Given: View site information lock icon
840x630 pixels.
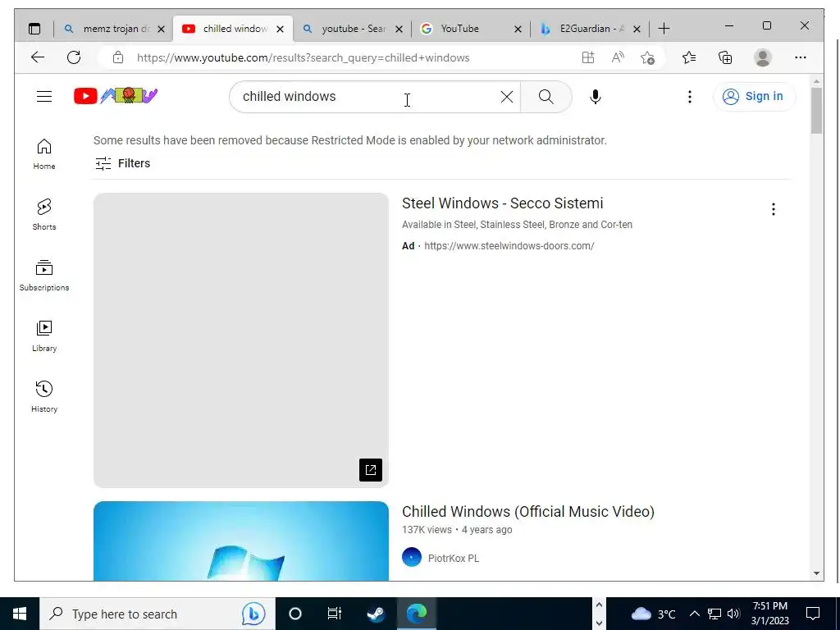Looking at the screenshot, I should [118, 58].
